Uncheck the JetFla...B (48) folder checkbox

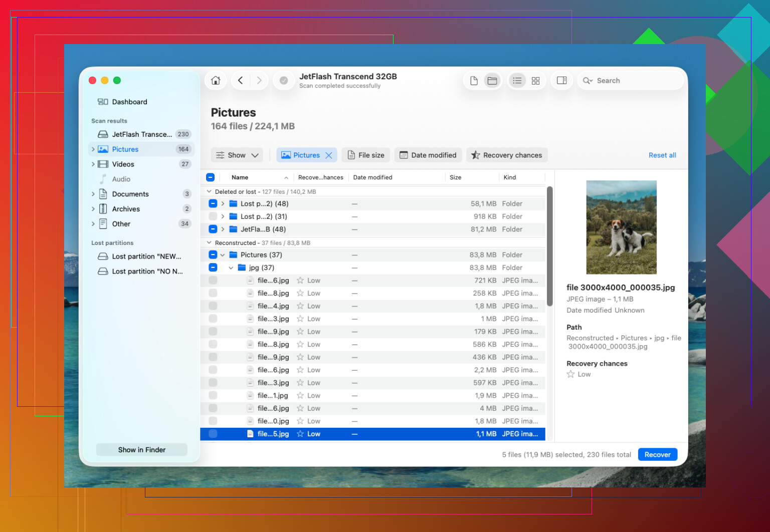point(213,229)
